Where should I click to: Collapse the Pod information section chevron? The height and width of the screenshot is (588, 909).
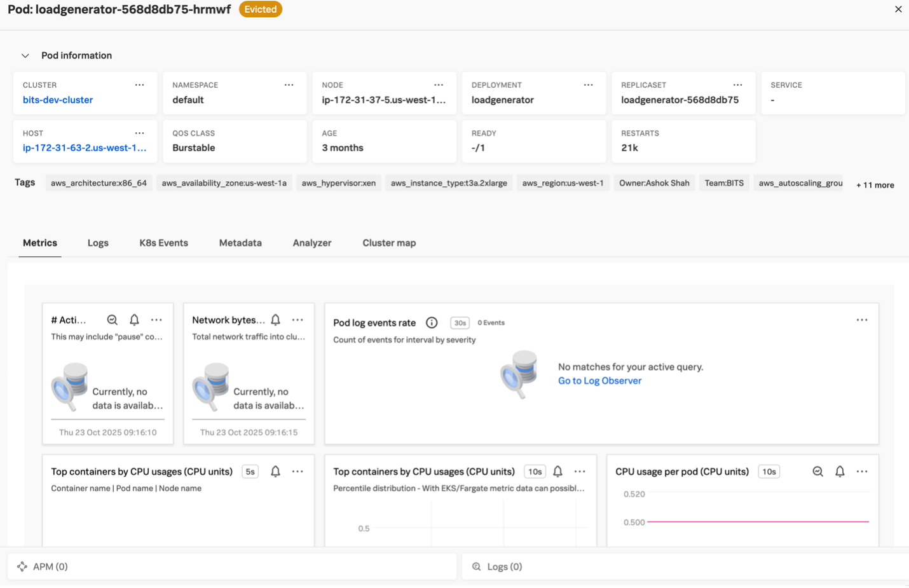coord(25,56)
